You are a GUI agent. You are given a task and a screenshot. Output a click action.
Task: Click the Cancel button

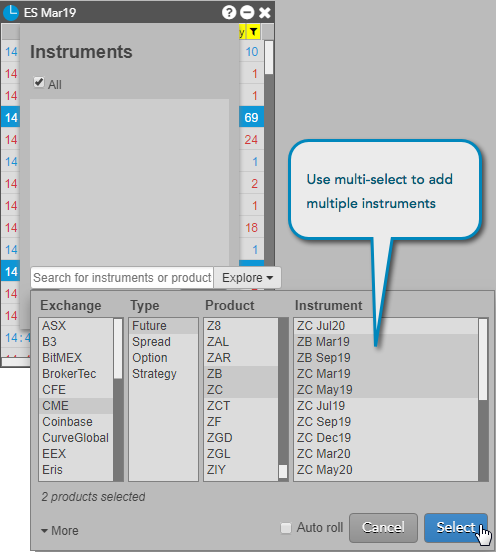pyautogui.click(x=383, y=528)
